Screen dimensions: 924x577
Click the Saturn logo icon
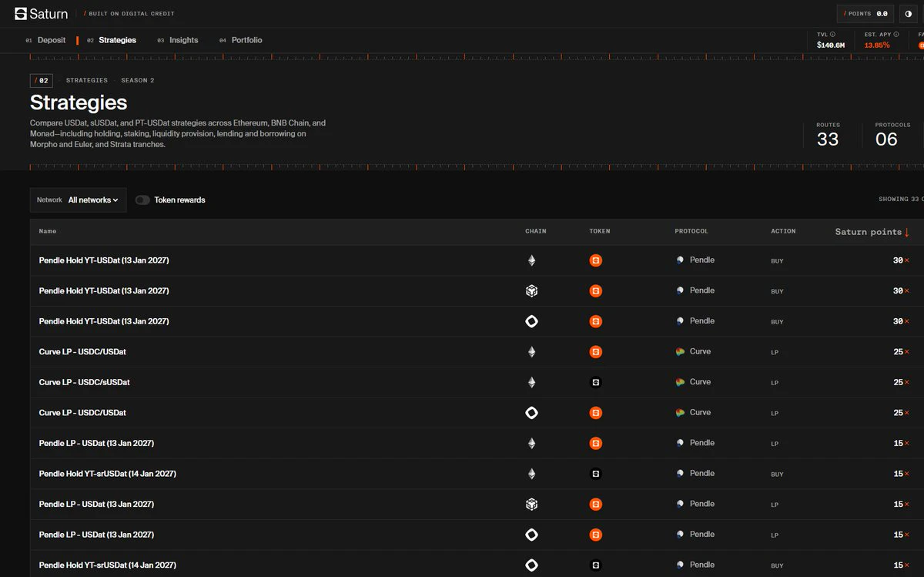(21, 13)
